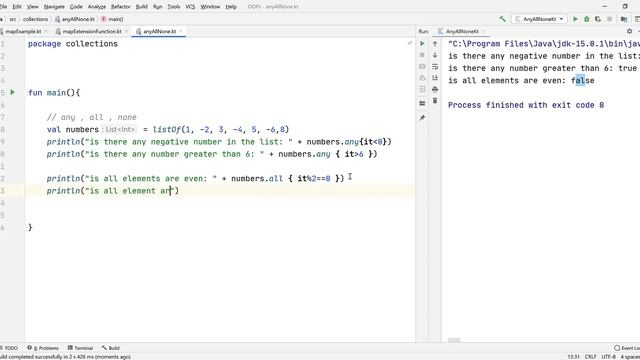Change the UTF-8 file encoding in status bar
Viewport: 640px width, 360px height.
(x=609, y=357)
